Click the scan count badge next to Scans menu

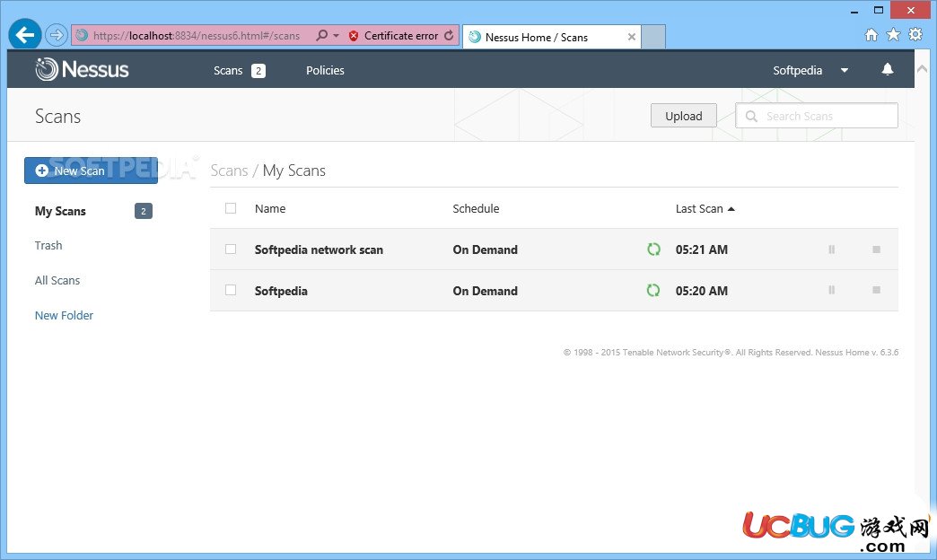258,71
